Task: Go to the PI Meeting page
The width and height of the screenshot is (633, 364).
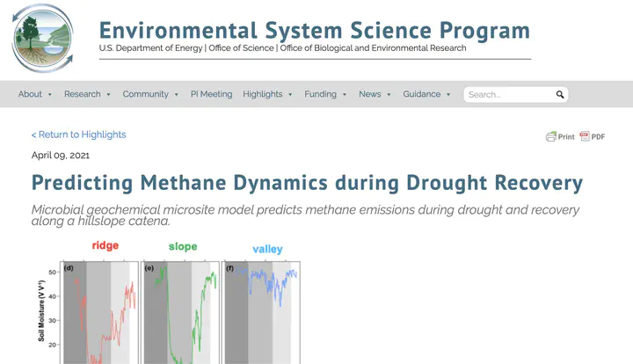Action: coord(212,94)
